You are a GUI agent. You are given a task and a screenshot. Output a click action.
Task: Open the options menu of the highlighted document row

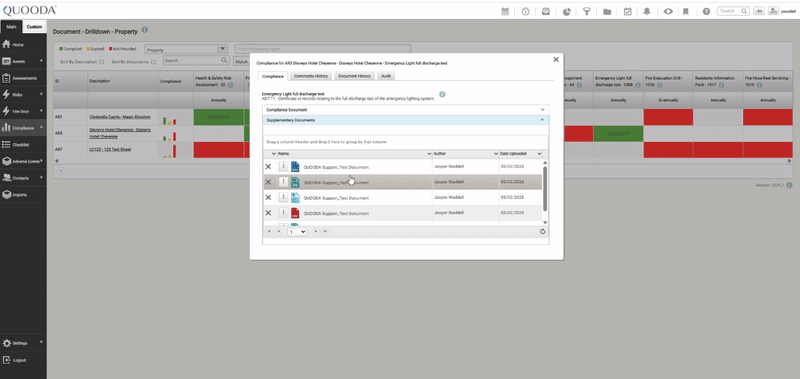tap(283, 182)
